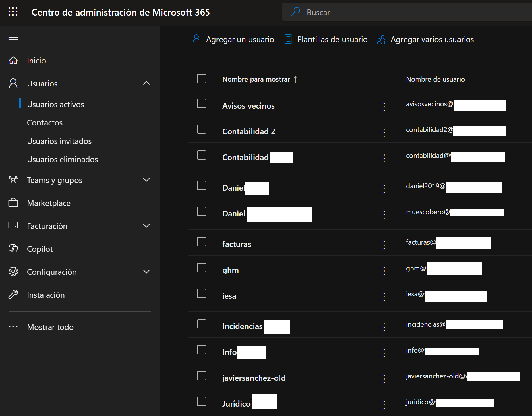This screenshot has height=416, width=532.
Task: Open more actions for Avisos vecinos
Action: (x=384, y=107)
